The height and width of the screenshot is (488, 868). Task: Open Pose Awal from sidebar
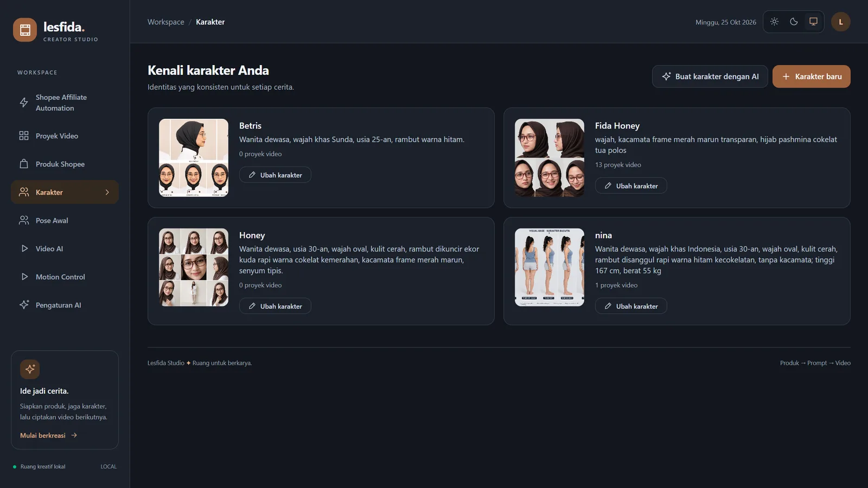click(x=65, y=220)
